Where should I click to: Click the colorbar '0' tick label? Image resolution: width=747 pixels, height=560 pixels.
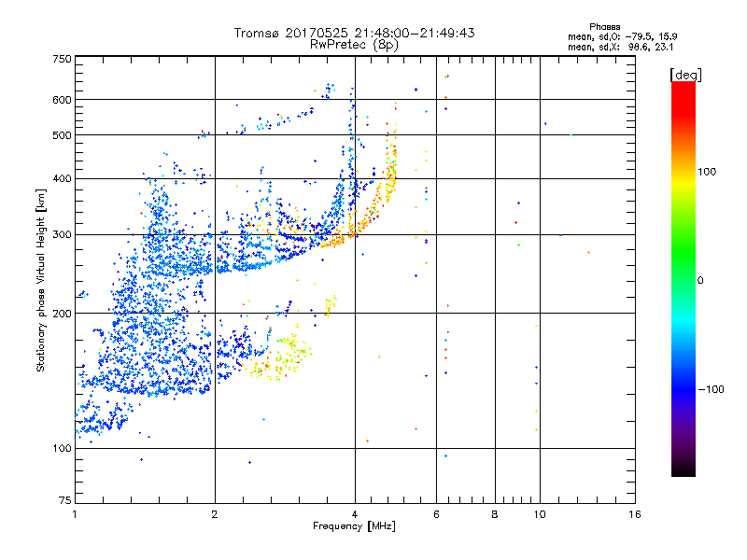pyautogui.click(x=700, y=281)
